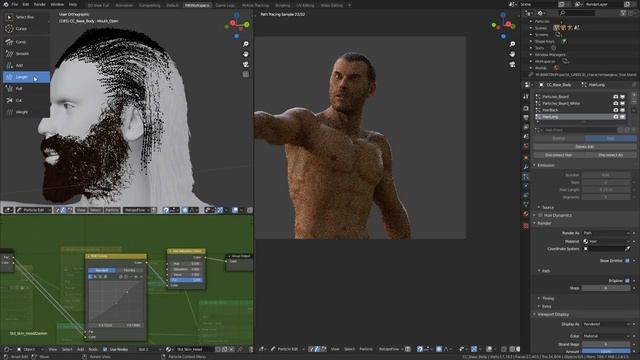This screenshot has height=360, width=640.
Task: Open the File menu
Action: pos(15,4)
